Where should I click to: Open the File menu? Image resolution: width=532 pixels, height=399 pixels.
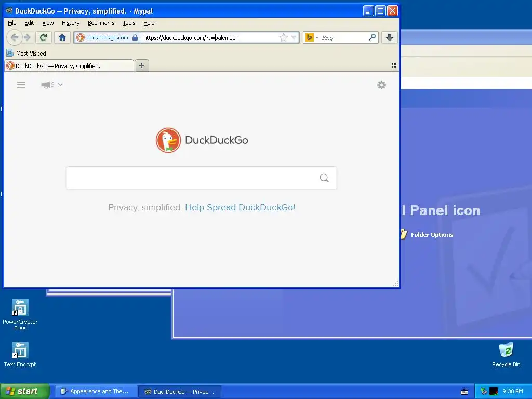pos(12,23)
